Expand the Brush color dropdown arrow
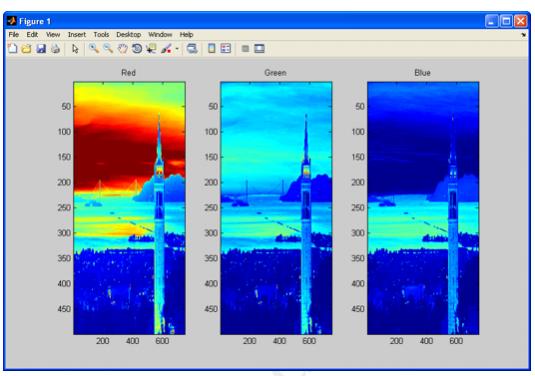Image resolution: width=535 pixels, height=376 pixels. pos(177,49)
